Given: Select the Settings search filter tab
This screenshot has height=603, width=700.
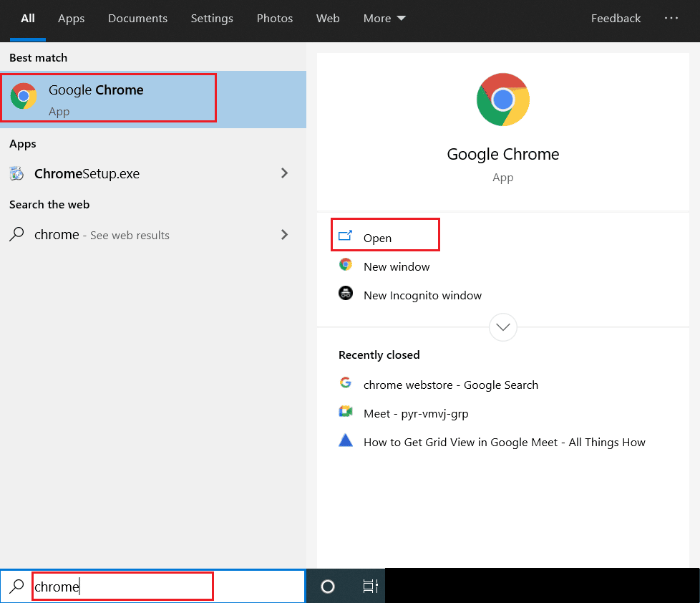Looking at the screenshot, I should [212, 19].
